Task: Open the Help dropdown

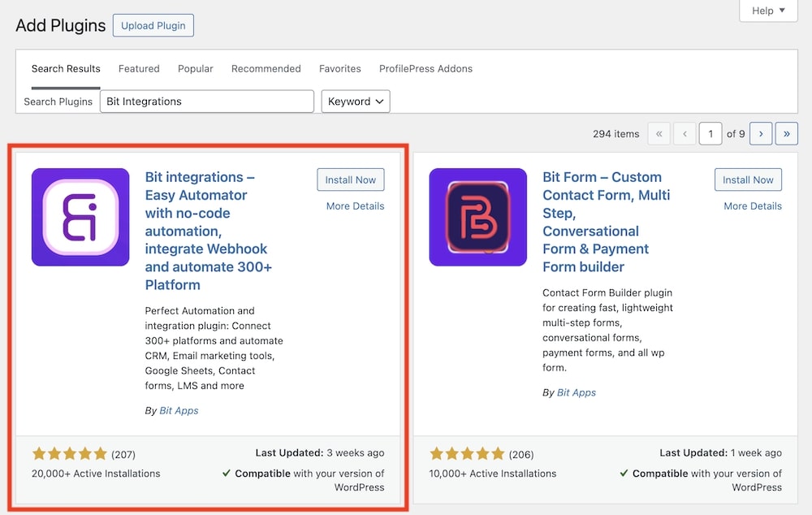Action: pyautogui.click(x=767, y=11)
